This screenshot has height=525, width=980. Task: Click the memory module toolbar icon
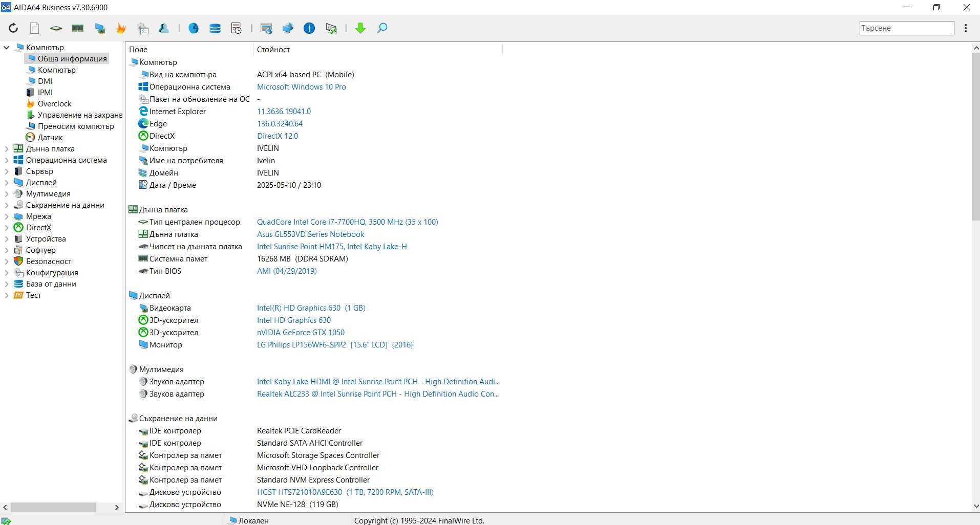coord(78,28)
